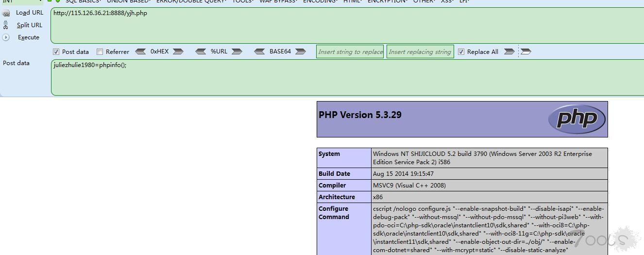
Task: Click the rightmost arrow icon beside the dotted separator
Action: tap(525, 51)
